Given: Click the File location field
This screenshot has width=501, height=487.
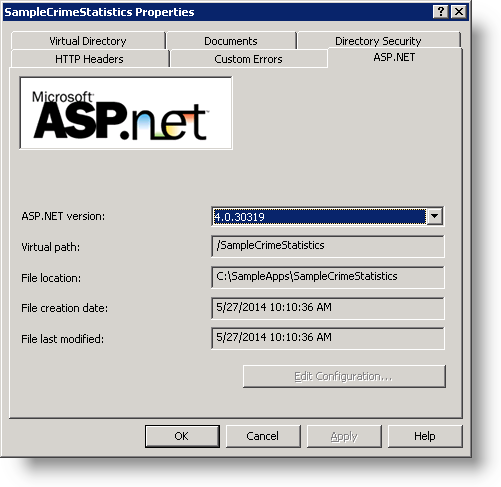Looking at the screenshot, I should click(x=327, y=277).
